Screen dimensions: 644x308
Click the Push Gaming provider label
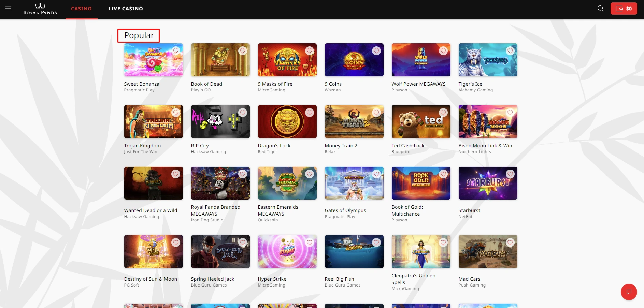coord(472,285)
